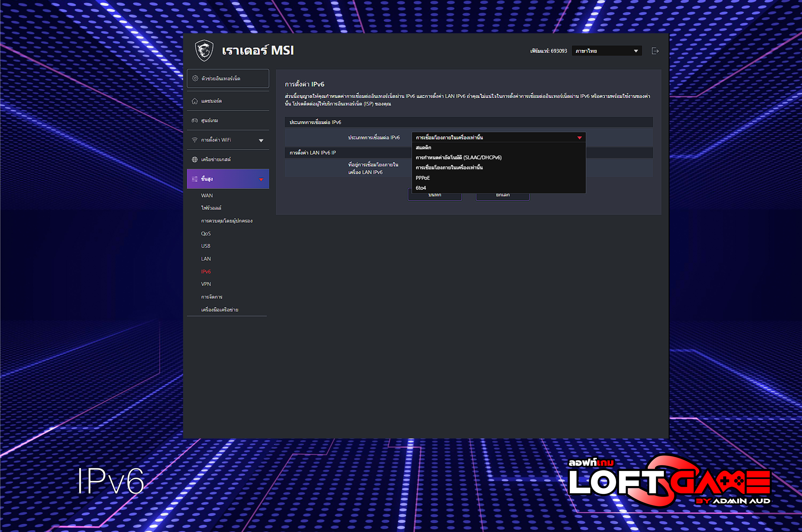Viewport: 802px width, 532px height.
Task: Click the save button below the dropdown
Action: [x=435, y=196]
